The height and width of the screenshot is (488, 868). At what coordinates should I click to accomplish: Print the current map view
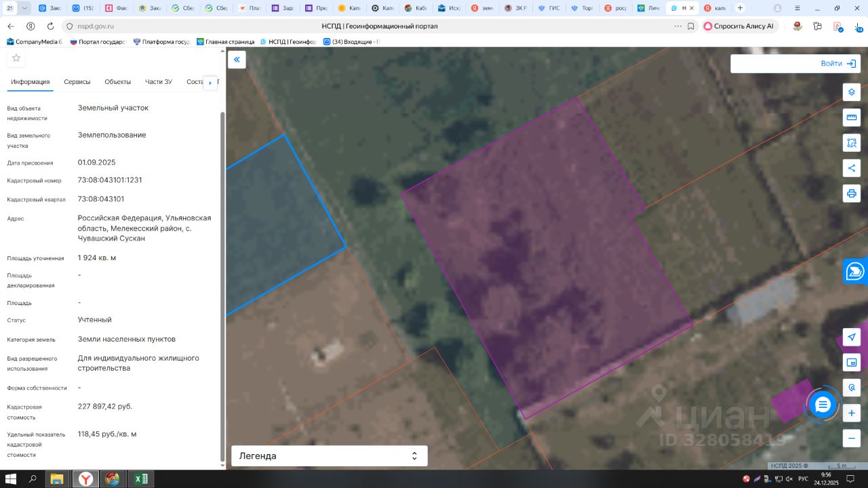[852, 193]
